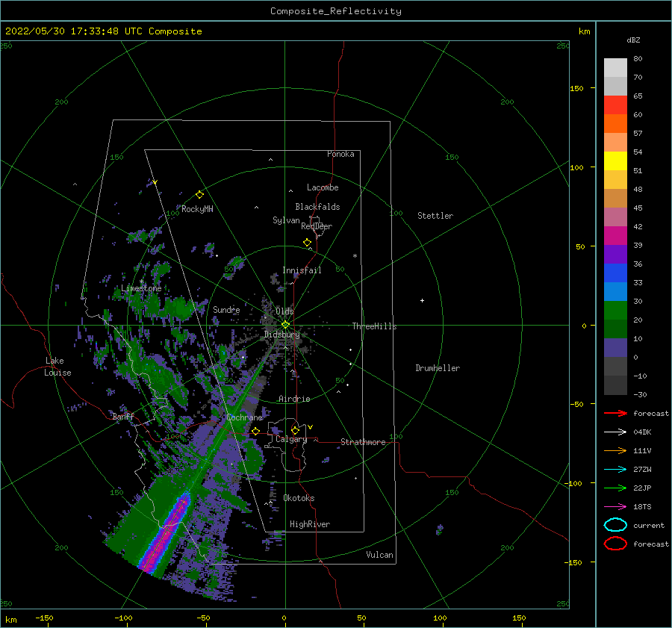Screen dimensions: 672x628
Task: Click the Strathmore town label
Action: (363, 442)
